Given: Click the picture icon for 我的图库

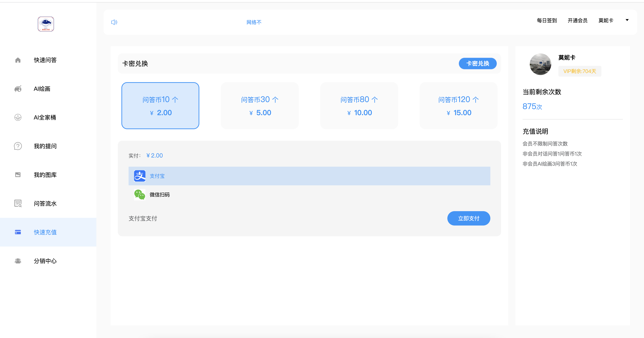Looking at the screenshot, I should coord(18,175).
